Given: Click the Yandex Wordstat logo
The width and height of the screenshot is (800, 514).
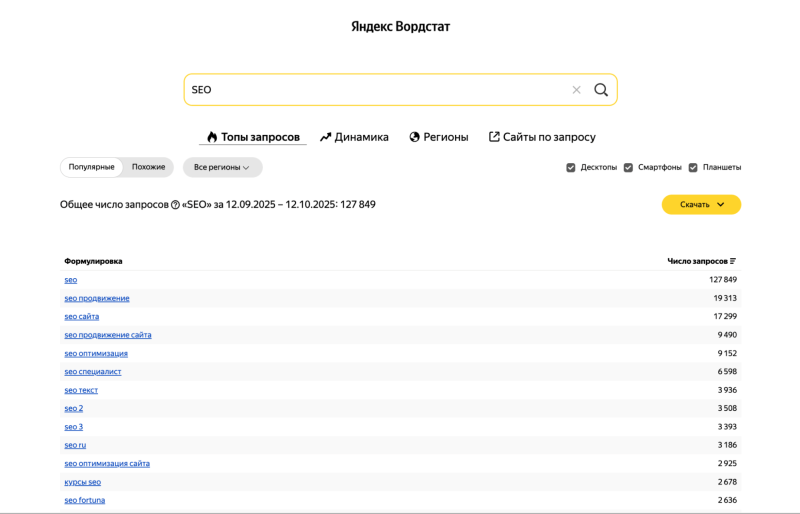Looking at the screenshot, I should pos(400,26).
